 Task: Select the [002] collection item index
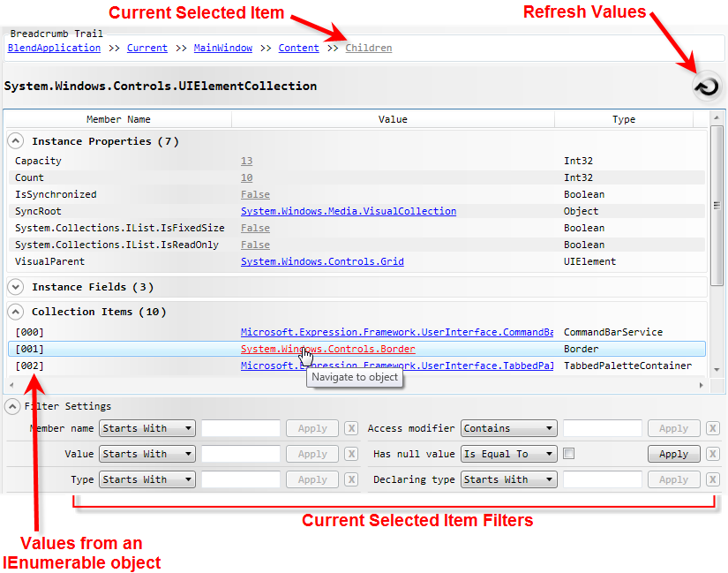(29, 366)
